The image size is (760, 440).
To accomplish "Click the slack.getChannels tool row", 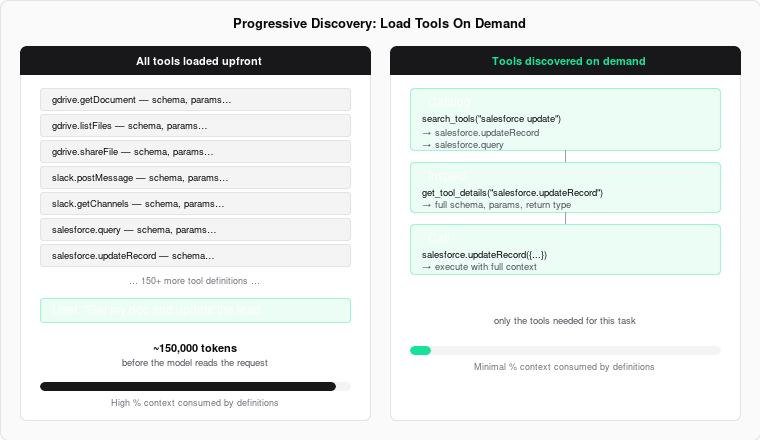I will 195,204.
